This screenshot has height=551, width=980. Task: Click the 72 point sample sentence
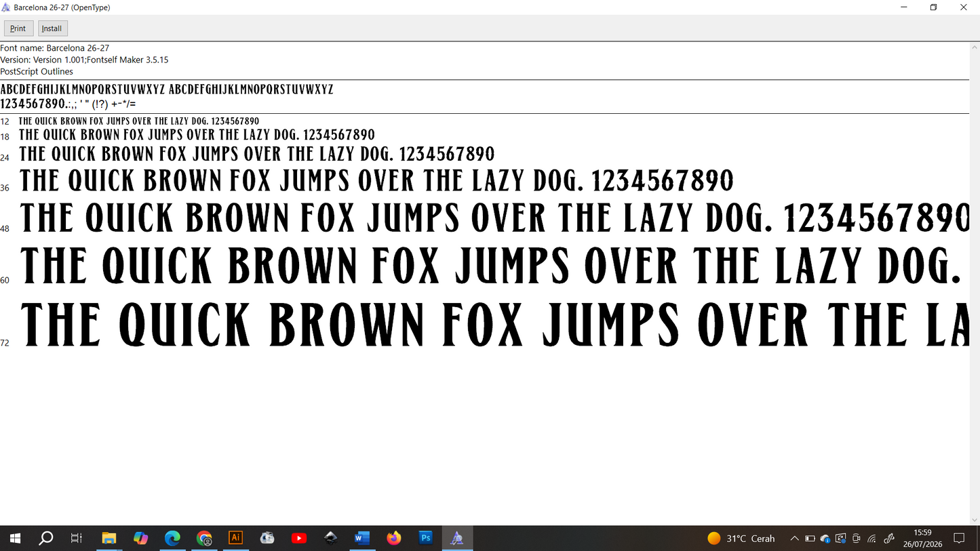495,325
